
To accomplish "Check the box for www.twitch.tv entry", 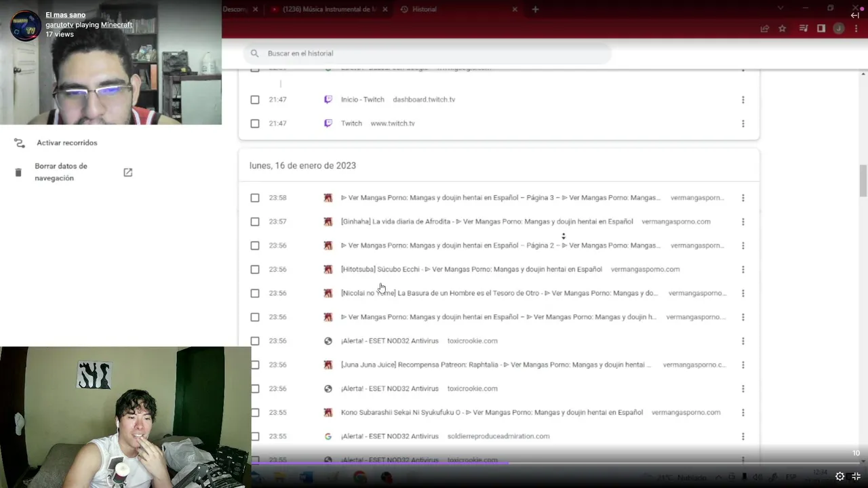I will click(x=255, y=123).
